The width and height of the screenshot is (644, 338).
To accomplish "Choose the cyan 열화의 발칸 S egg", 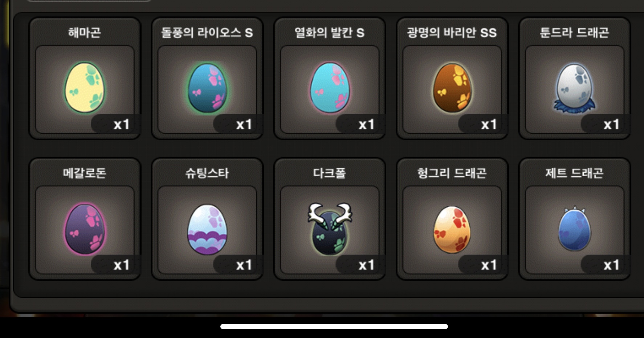I will click(x=330, y=88).
